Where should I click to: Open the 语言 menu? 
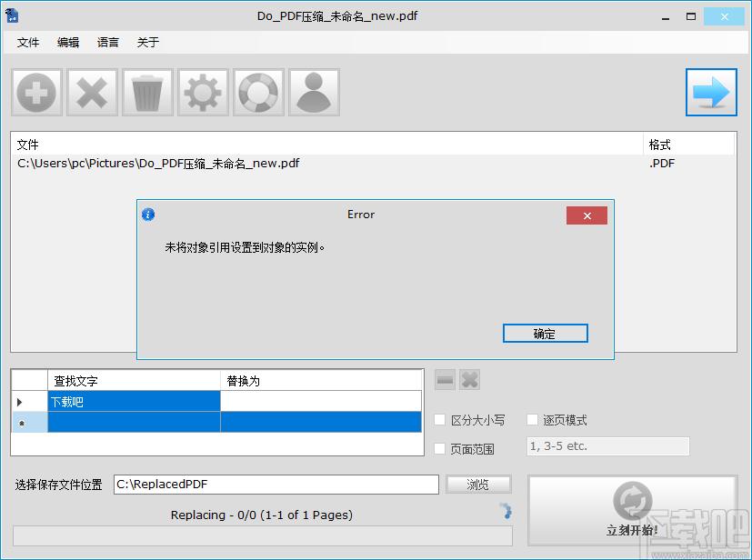tap(108, 42)
